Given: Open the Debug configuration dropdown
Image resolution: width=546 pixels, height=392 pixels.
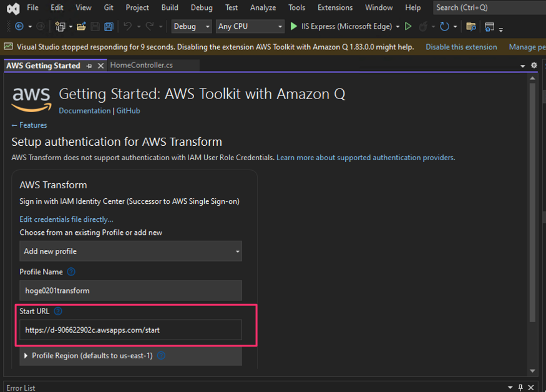Looking at the screenshot, I should (x=191, y=27).
